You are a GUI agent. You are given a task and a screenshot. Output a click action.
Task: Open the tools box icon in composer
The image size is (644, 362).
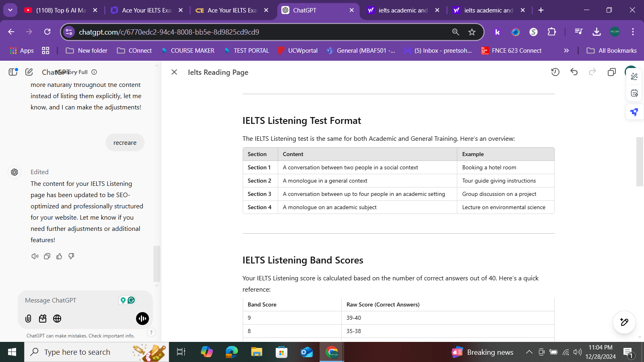(x=43, y=319)
